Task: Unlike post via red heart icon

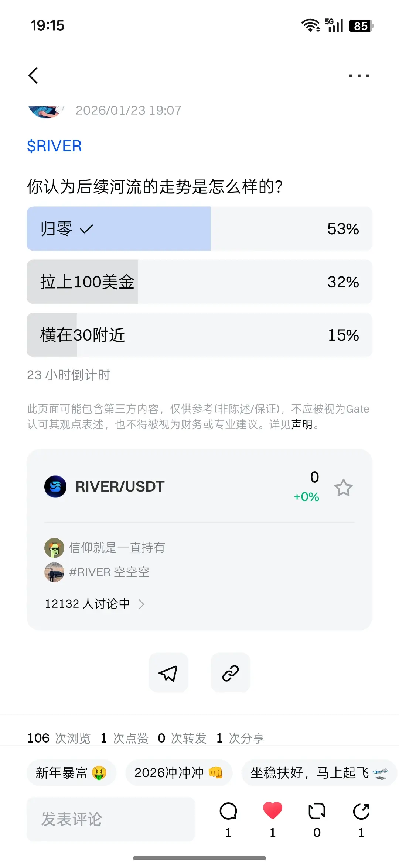Action: tap(273, 811)
